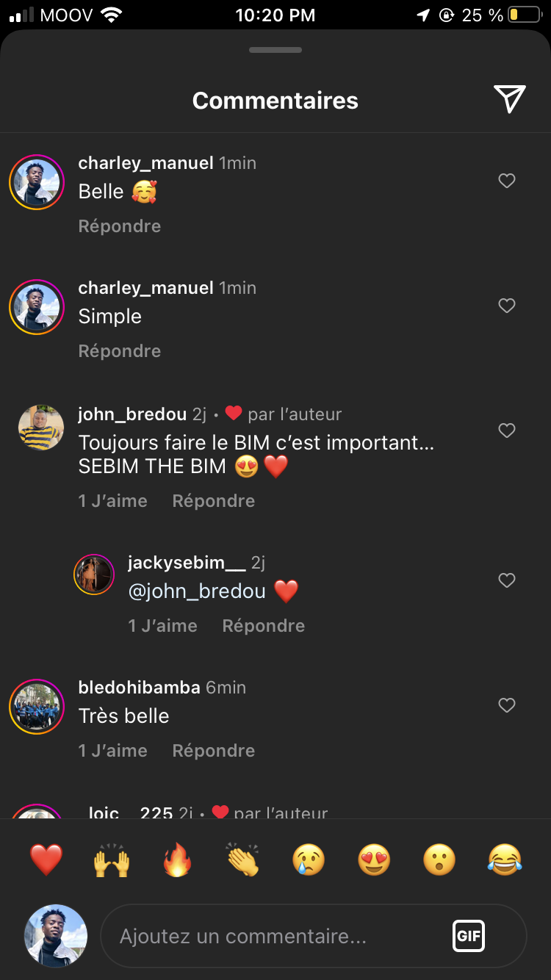Insert the heart-eyes emoji reaction
551x980 pixels.
(374, 860)
